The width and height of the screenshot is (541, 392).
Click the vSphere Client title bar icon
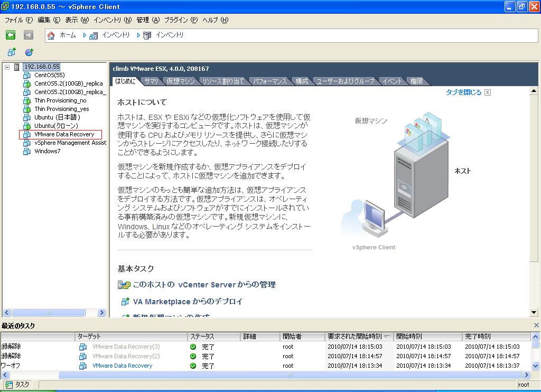pyautogui.click(x=5, y=6)
